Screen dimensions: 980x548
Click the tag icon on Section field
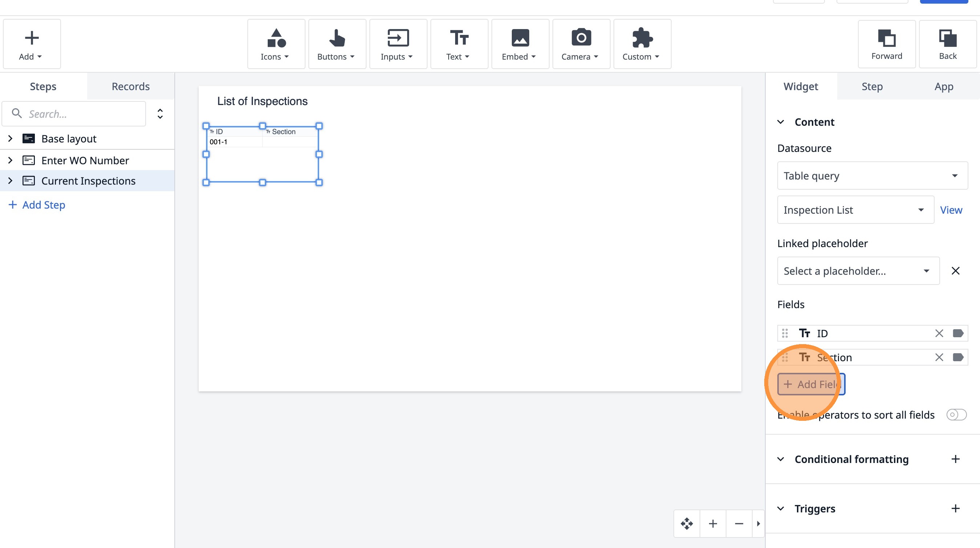click(957, 357)
